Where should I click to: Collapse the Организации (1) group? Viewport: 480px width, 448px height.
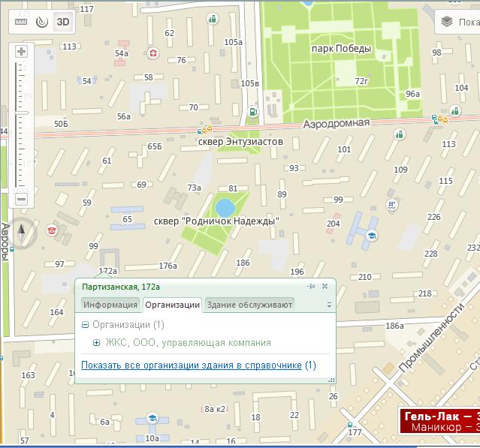(x=85, y=325)
